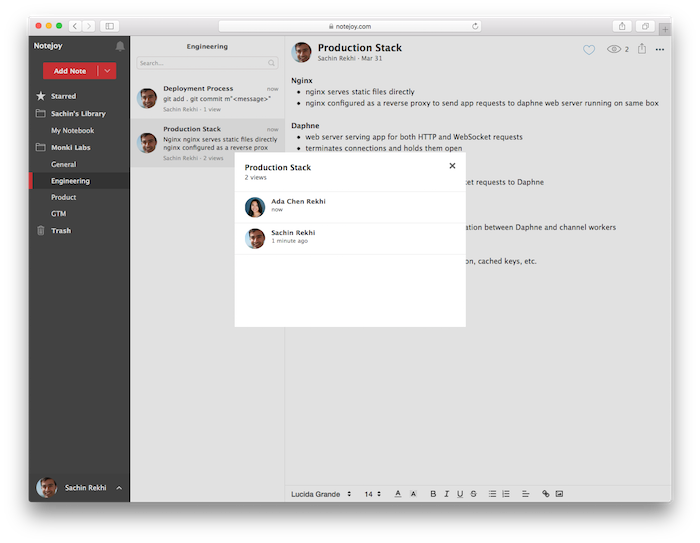The width and height of the screenshot is (700, 543).
Task: Click the Add Note button
Action: (70, 71)
